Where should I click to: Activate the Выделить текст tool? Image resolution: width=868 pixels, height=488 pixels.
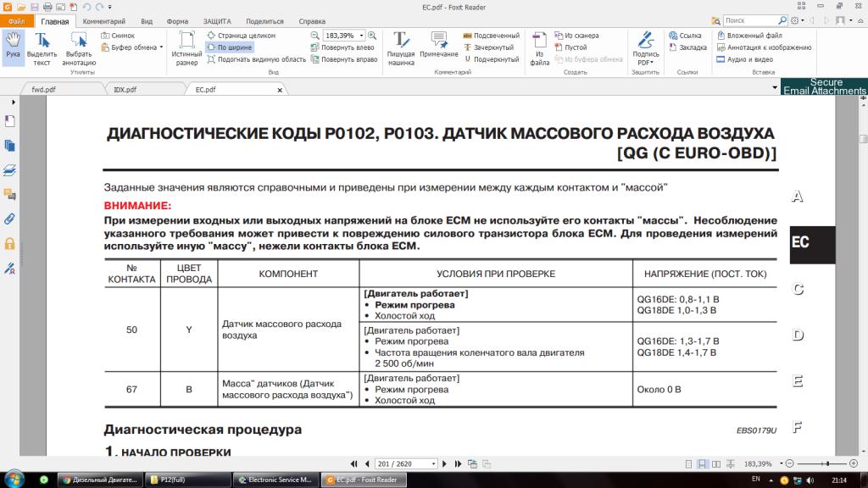[x=42, y=48]
